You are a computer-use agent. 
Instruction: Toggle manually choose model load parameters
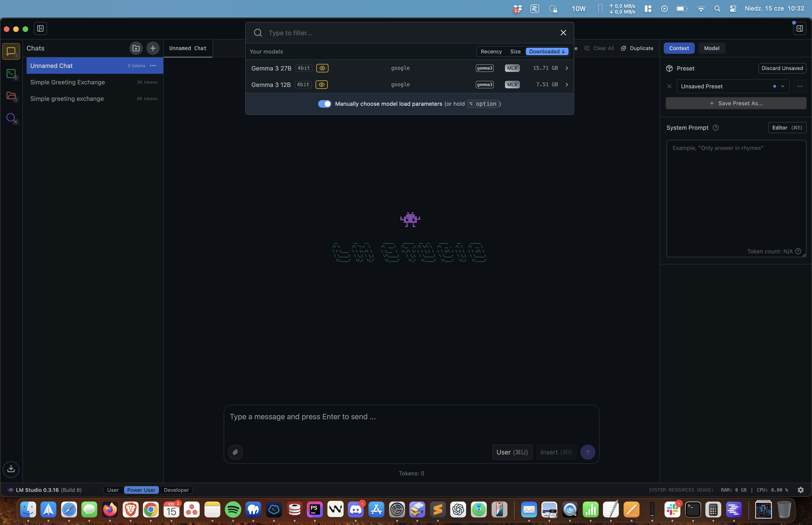coord(324,104)
